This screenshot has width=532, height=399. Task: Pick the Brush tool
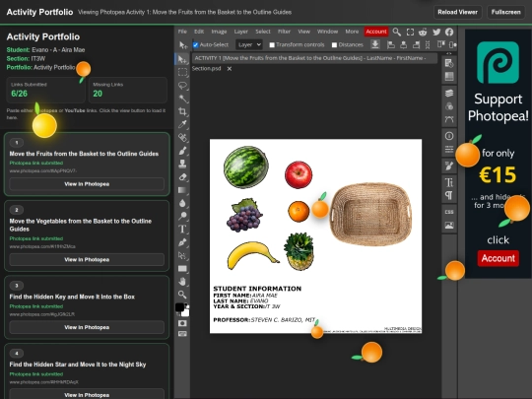[182, 151]
